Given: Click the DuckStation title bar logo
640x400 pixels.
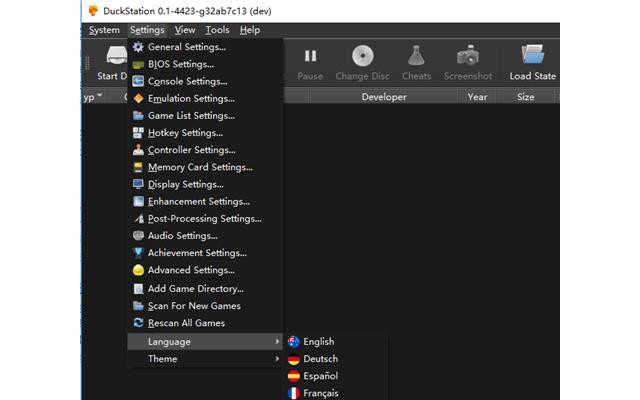Looking at the screenshot, I should click(x=93, y=11).
